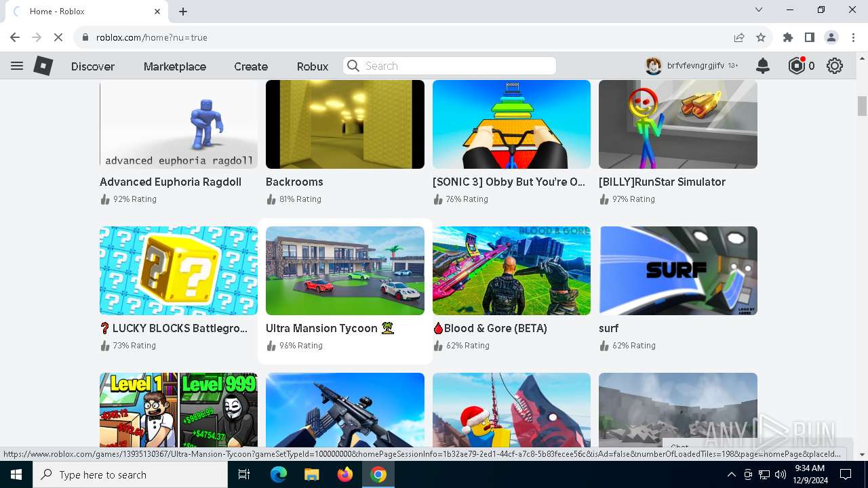View site information lock icon

[85, 37]
